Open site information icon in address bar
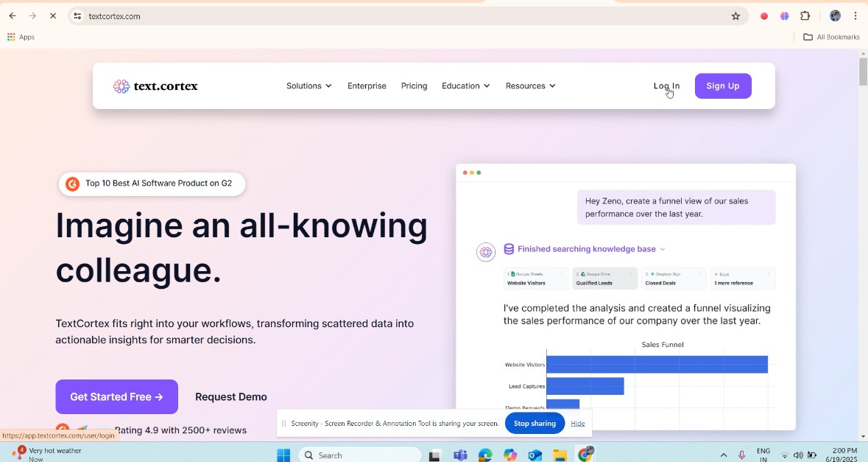868x462 pixels. click(77, 16)
